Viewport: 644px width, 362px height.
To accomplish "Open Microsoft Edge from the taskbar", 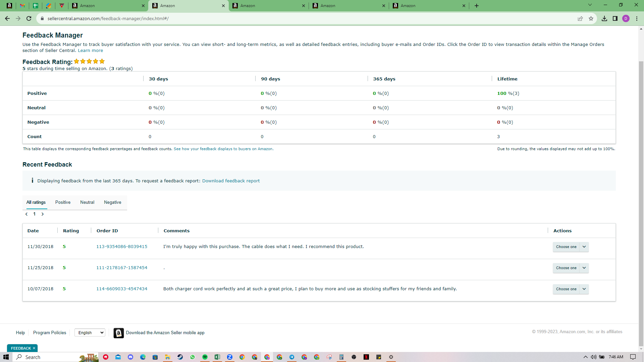I will (x=143, y=357).
